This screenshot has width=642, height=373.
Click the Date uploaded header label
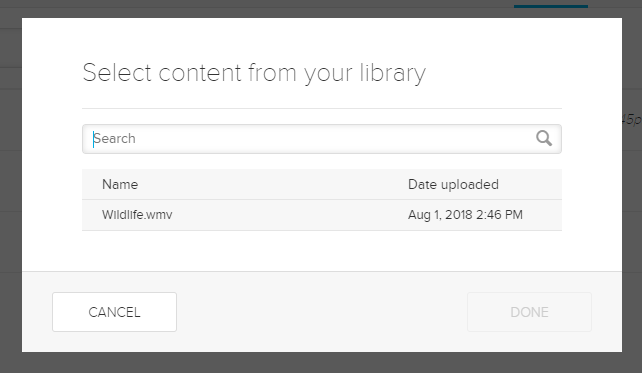[x=453, y=184]
